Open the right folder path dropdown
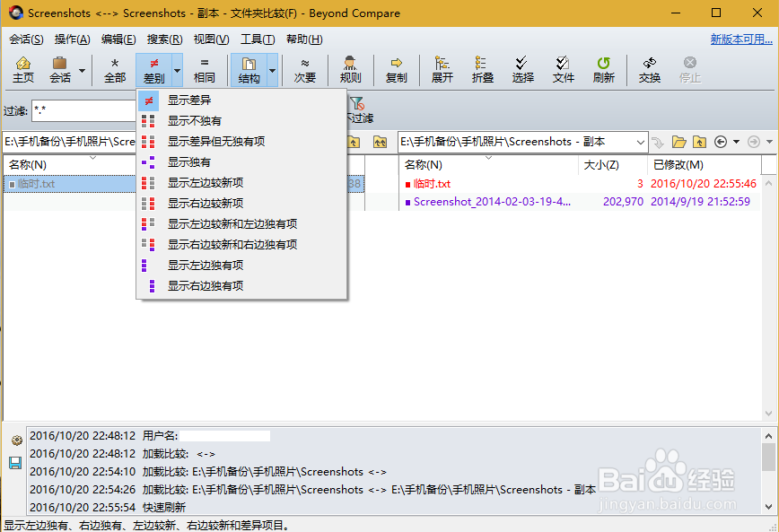This screenshot has width=779, height=532. pos(641,142)
